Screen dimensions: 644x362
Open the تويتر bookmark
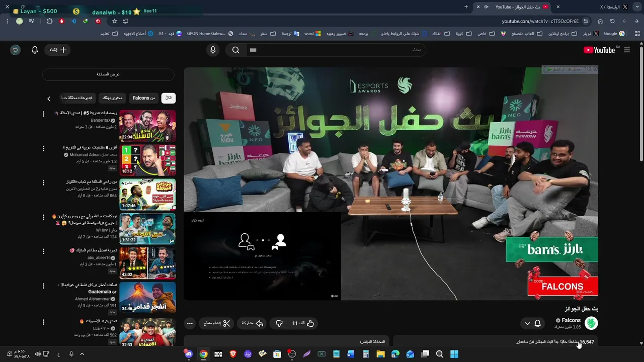click(590, 34)
